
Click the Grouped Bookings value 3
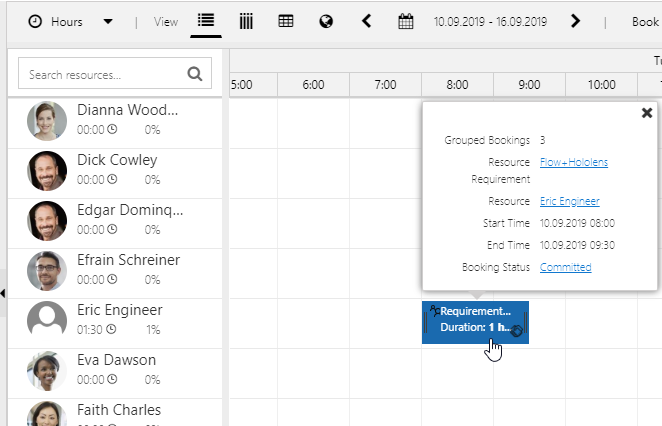[x=543, y=140]
